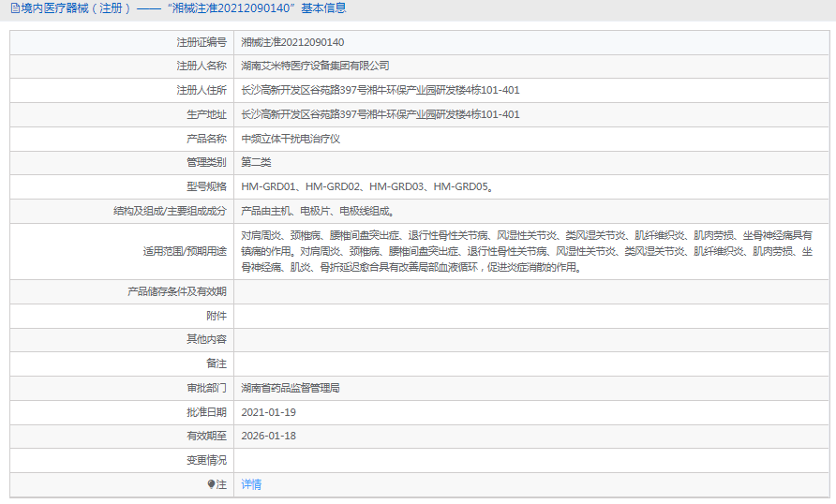Click the 产品名称 label cell

(122, 139)
